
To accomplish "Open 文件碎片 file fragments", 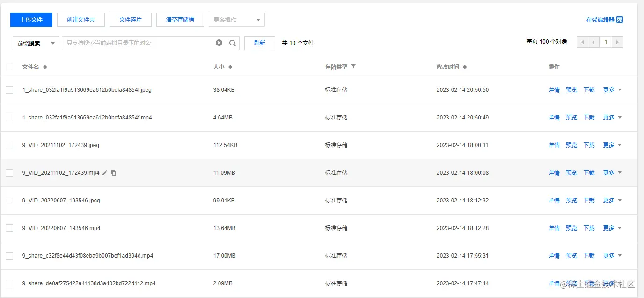I will coord(131,20).
